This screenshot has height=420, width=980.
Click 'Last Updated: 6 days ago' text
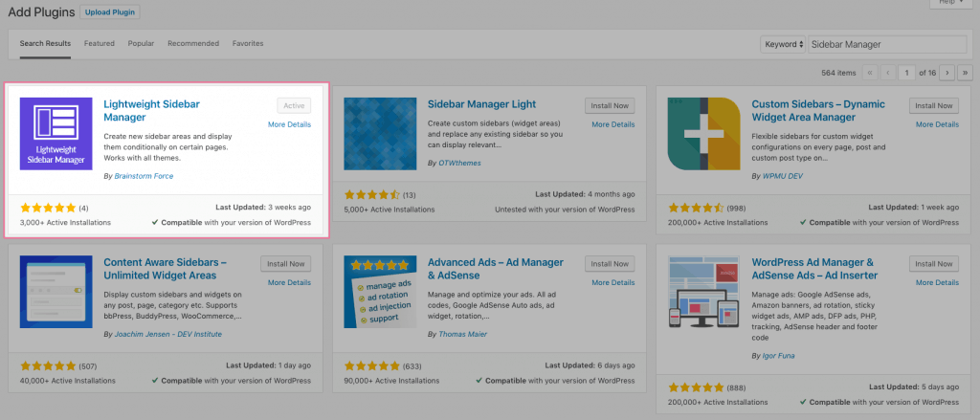click(588, 365)
